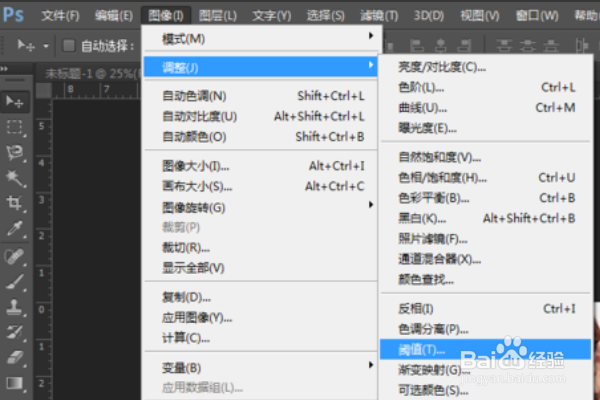Select the Crop tool
The width and height of the screenshot is (600, 400).
pos(15,203)
